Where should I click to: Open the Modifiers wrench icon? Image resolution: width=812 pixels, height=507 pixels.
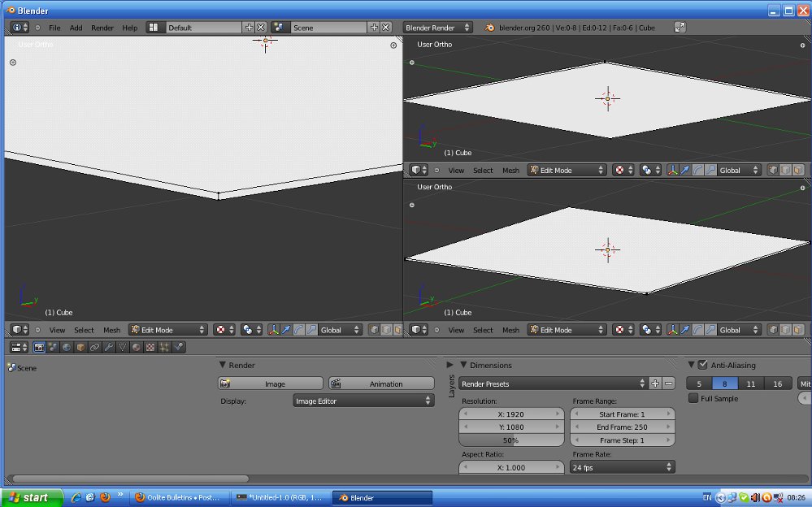click(x=109, y=347)
